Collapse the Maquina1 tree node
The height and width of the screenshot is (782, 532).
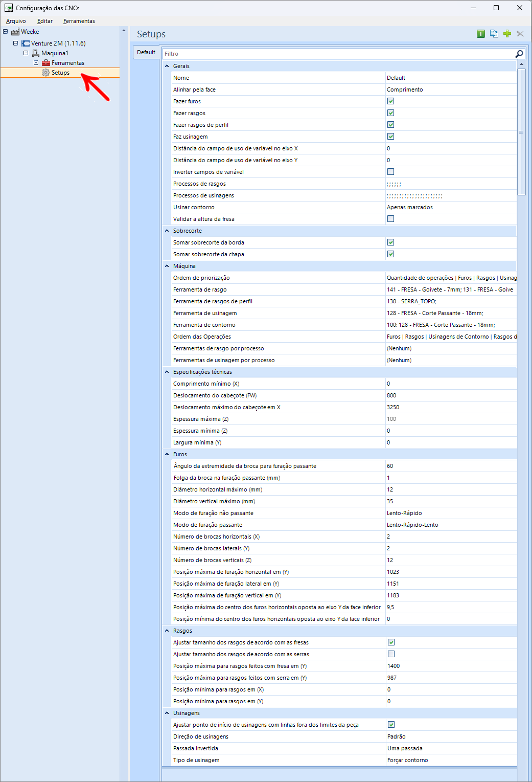tap(26, 53)
